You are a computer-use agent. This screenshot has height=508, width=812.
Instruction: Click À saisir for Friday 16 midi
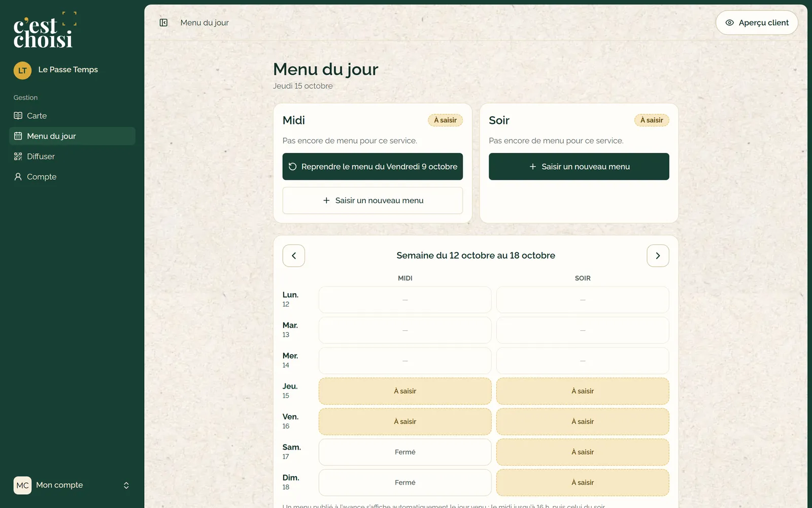405,422
